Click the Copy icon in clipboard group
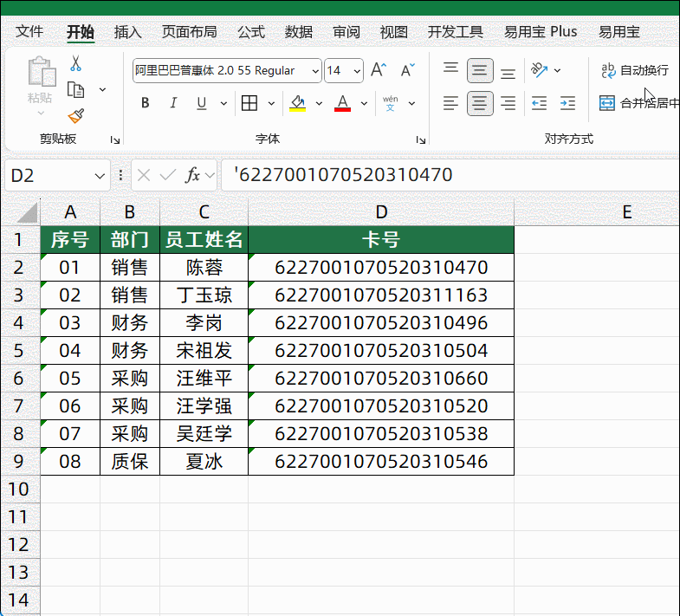Viewport: 680px width, 616px height. (x=76, y=89)
